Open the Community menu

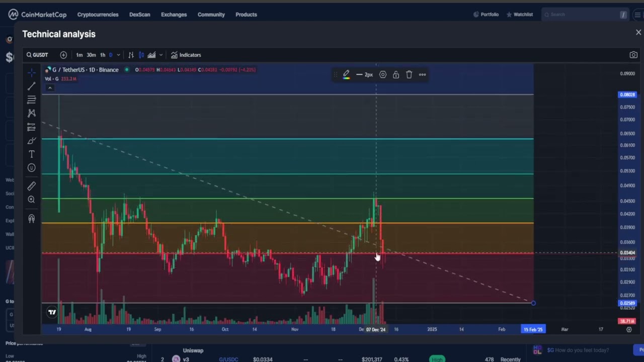[x=211, y=15]
